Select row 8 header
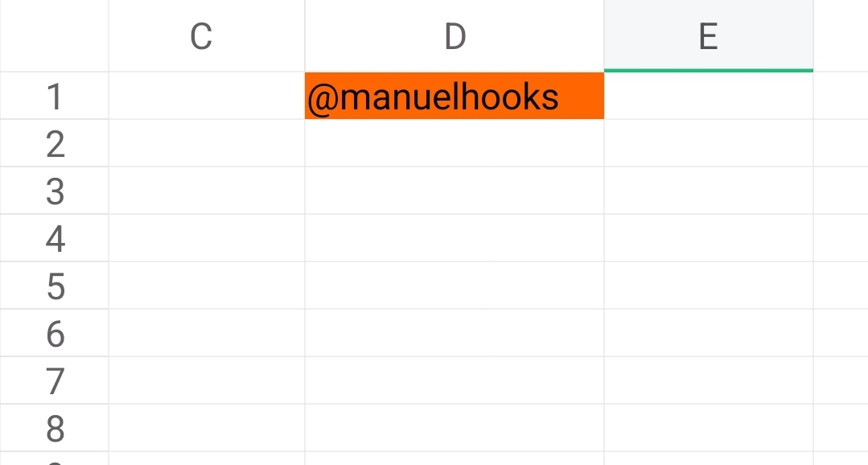This screenshot has height=465, width=868. (x=54, y=429)
